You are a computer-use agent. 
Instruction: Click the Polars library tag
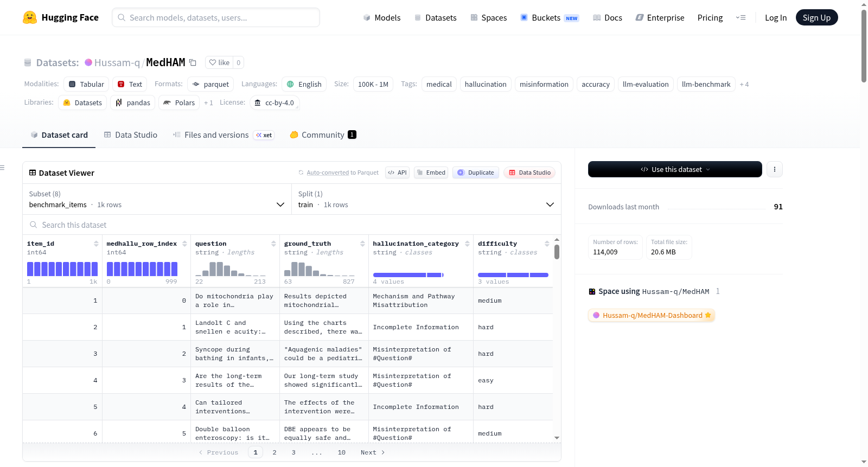179,103
